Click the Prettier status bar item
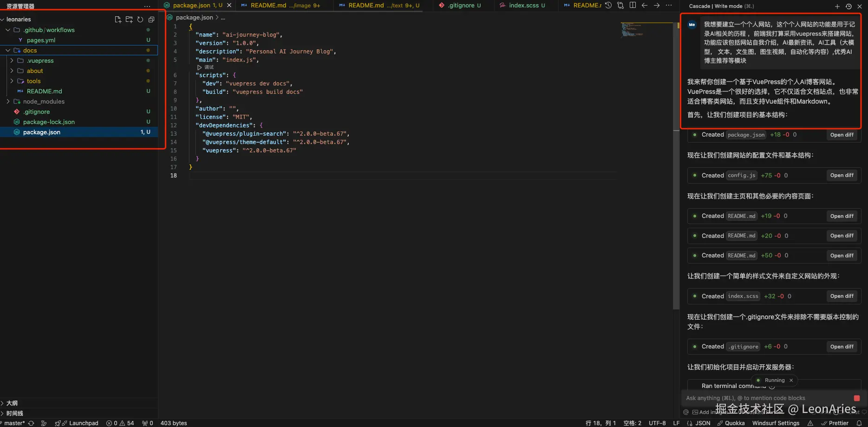The height and width of the screenshot is (427, 868). 835,423
